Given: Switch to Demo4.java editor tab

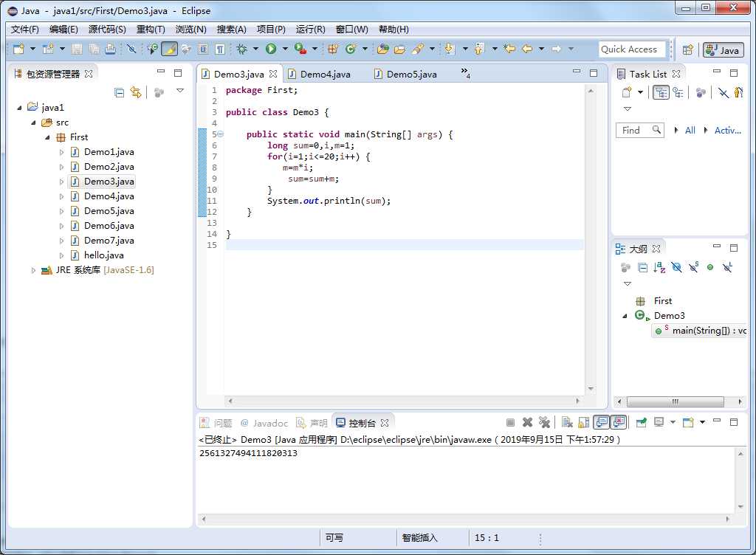Looking at the screenshot, I should [x=326, y=75].
